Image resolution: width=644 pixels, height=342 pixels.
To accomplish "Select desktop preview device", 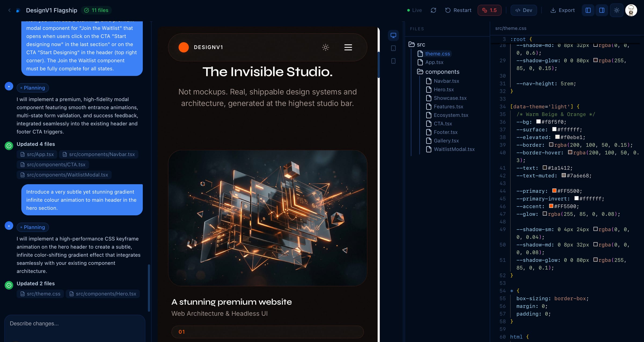I will (x=393, y=35).
